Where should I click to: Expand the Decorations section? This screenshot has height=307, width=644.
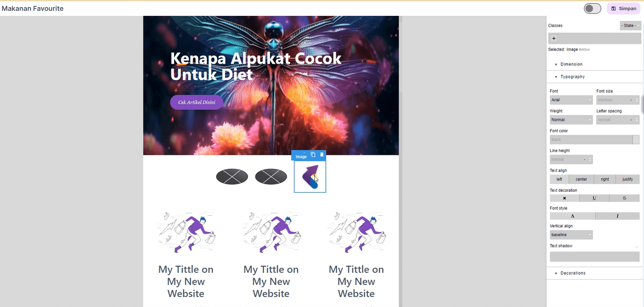[x=573, y=273]
